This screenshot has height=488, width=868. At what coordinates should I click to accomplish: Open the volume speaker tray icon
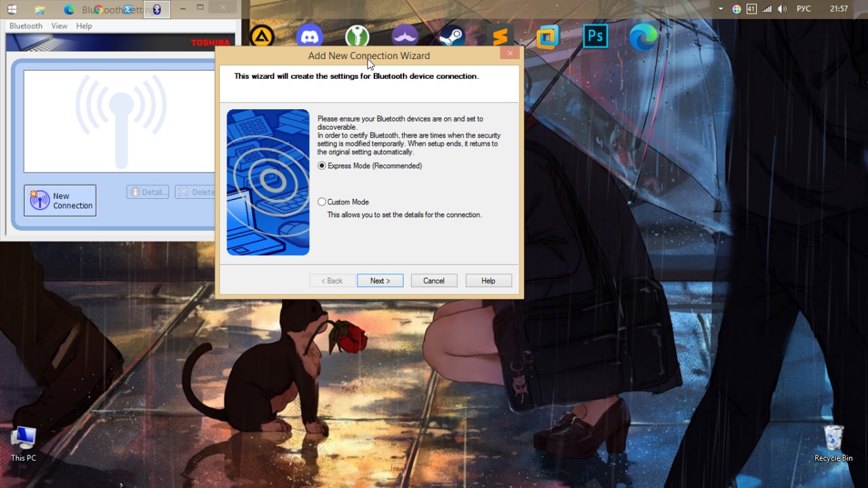[x=782, y=10]
